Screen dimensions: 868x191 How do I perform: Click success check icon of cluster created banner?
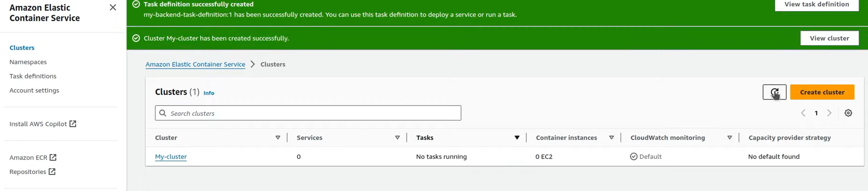(136, 38)
